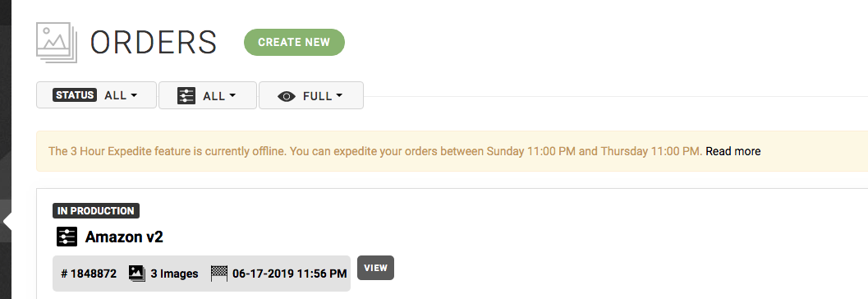
Task: Click the ORDERS page heading
Action: click(154, 42)
